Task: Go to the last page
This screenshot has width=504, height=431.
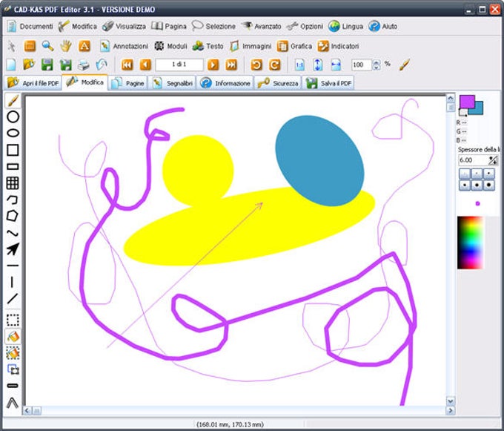Action: click(x=231, y=65)
